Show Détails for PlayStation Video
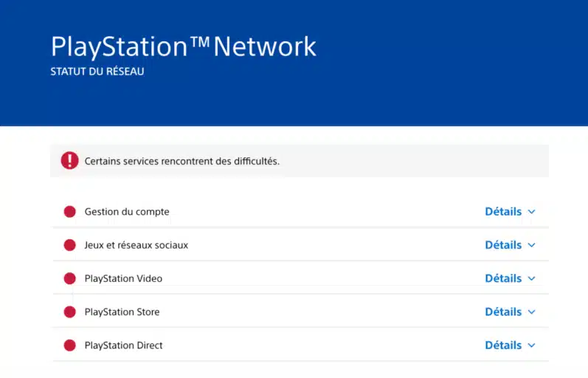The image size is (588, 378). pos(503,278)
